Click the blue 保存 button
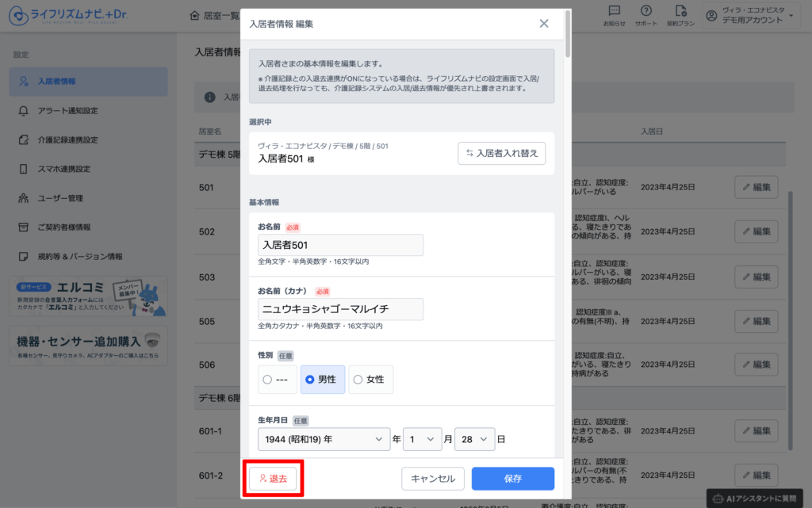Viewport: 812px width, 508px height. click(512, 479)
